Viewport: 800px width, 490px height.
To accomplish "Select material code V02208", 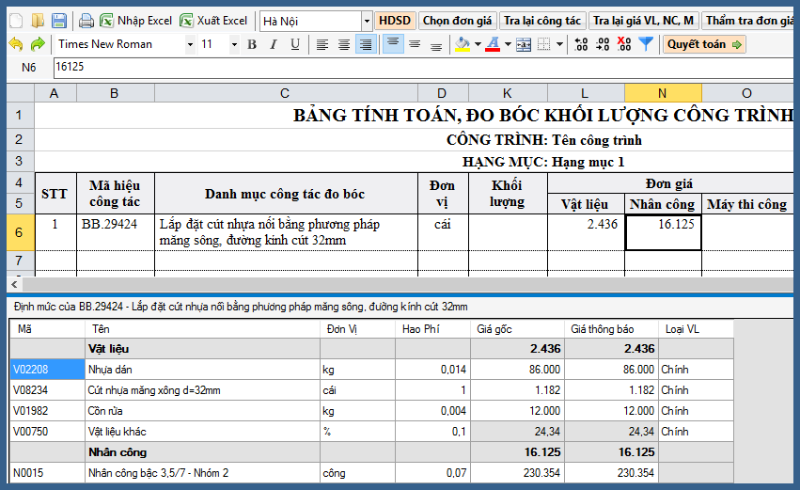I will pyautogui.click(x=47, y=370).
